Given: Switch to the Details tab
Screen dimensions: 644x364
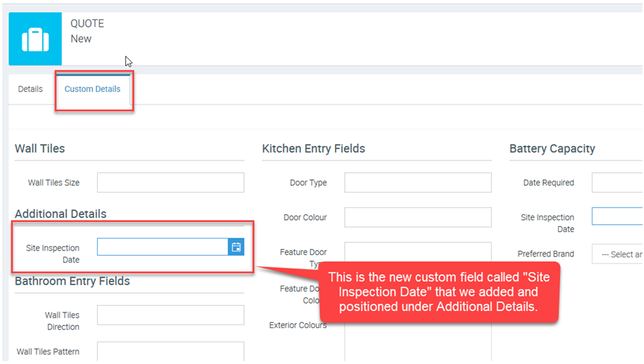Looking at the screenshot, I should click(31, 89).
